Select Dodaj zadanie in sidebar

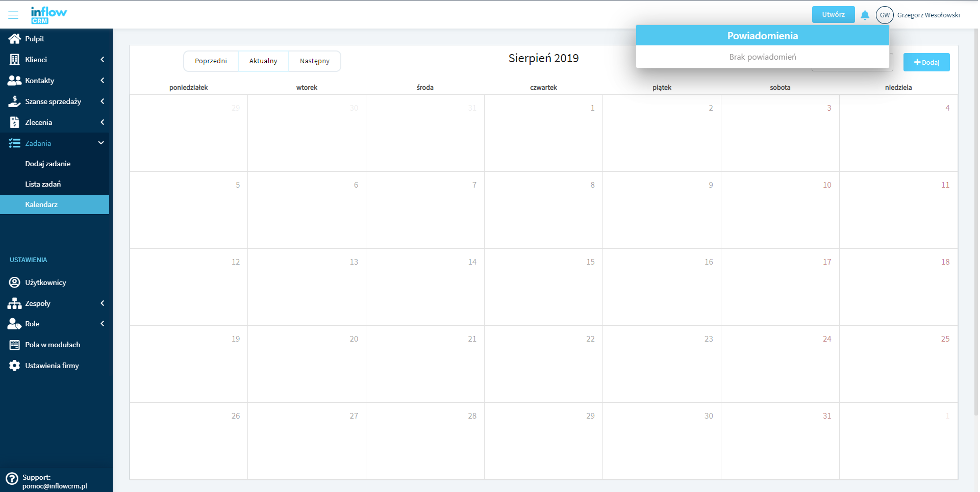coord(48,164)
